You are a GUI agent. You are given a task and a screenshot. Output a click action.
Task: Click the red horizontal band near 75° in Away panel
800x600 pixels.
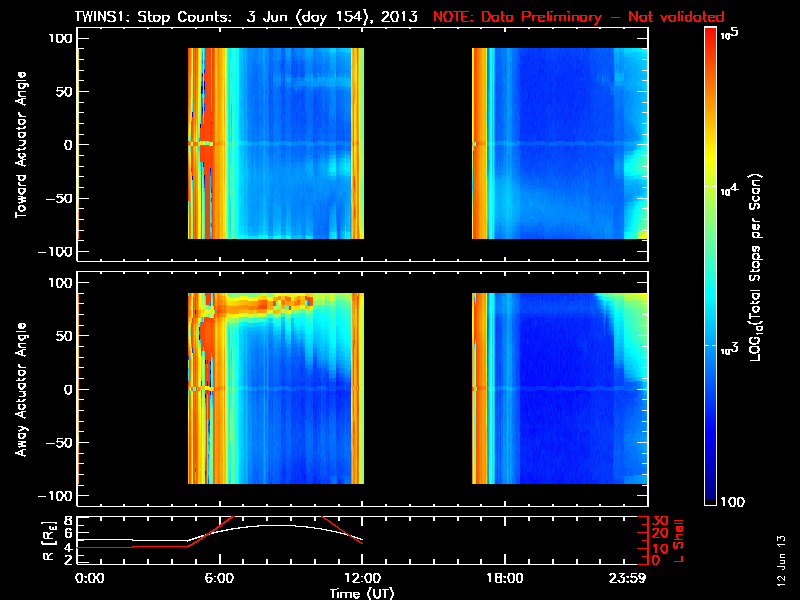click(263, 305)
